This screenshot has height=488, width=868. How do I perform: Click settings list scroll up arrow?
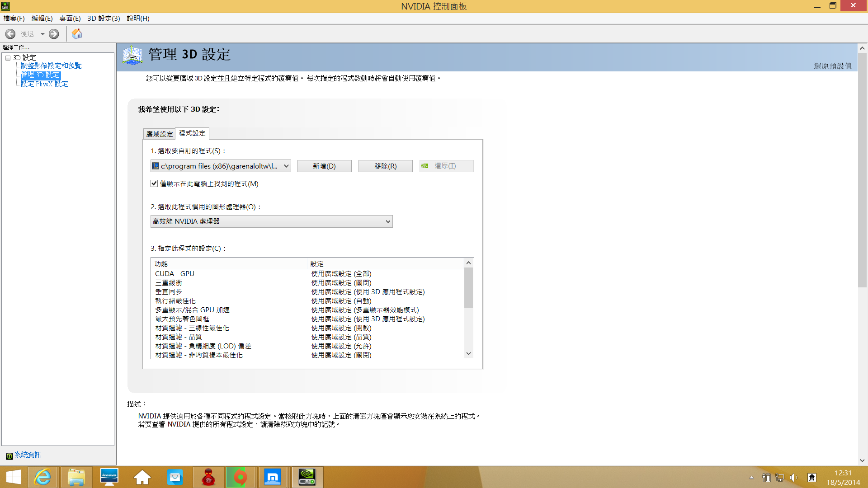(x=468, y=263)
